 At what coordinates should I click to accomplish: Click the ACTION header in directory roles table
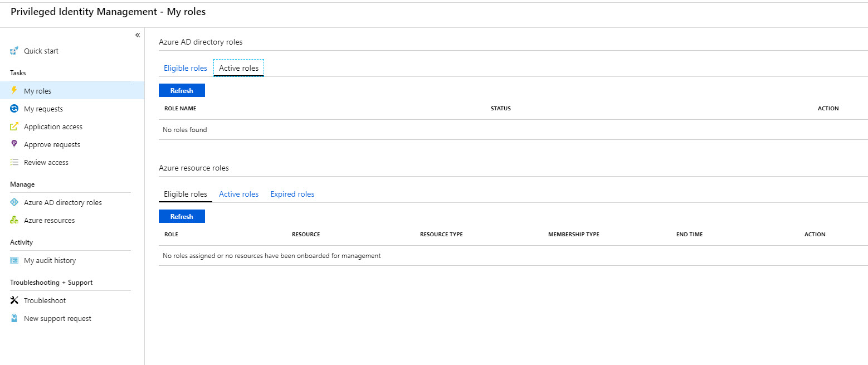(x=828, y=108)
